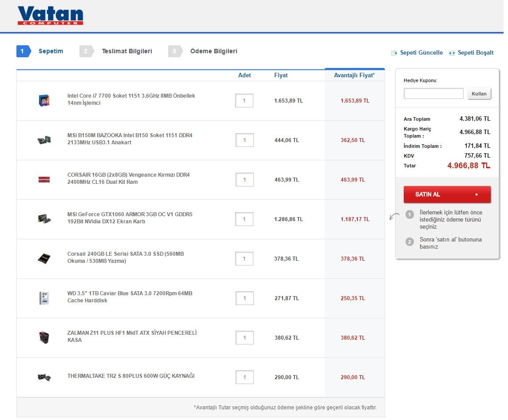Image resolution: width=508 pixels, height=420 pixels.
Task: Open the Thermaltake TR2 power supply thumbnail
Action: tap(44, 377)
